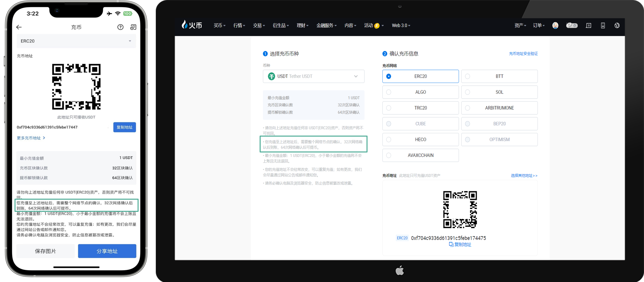Open the user avatar profile icon
Screen dimensions: 644x282
555,25
